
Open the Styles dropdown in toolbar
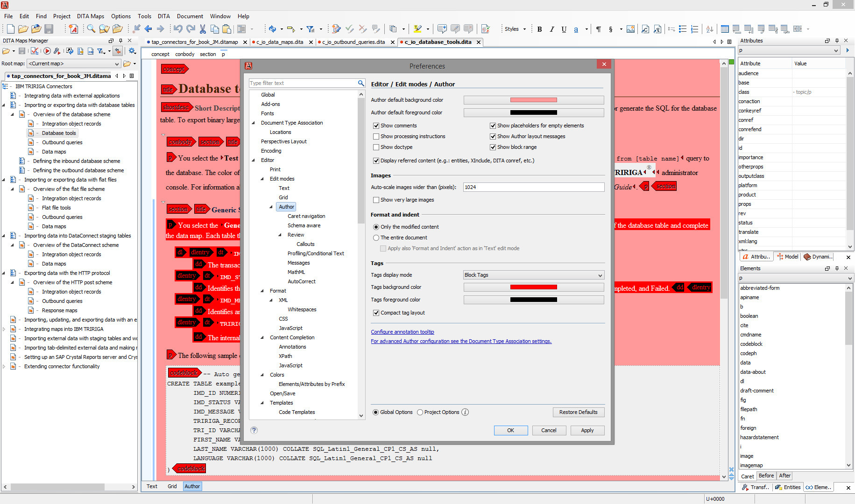pos(515,29)
